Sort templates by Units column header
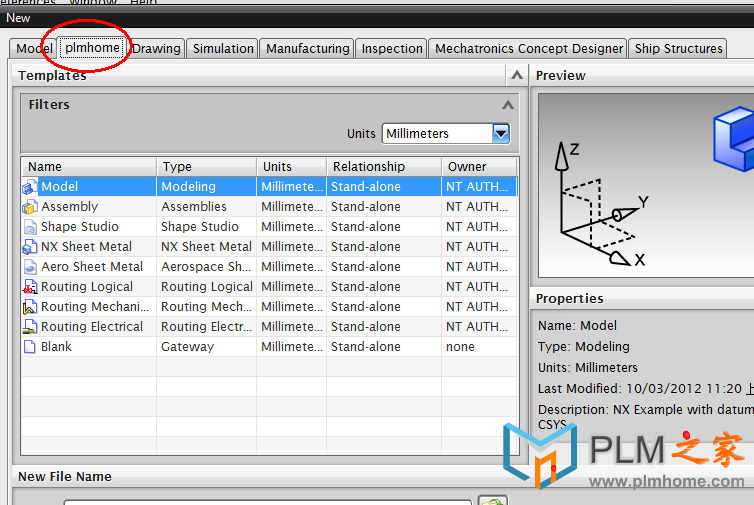This screenshot has height=505, width=754. tap(291, 166)
